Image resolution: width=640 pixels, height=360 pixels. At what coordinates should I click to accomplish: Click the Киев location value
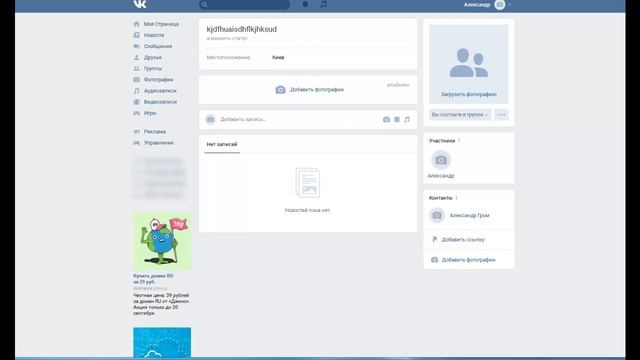[x=278, y=58]
